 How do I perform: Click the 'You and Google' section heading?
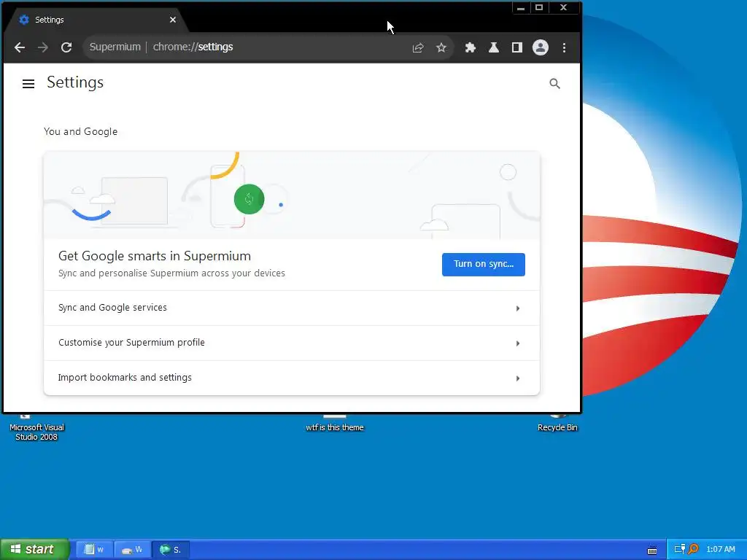tap(80, 131)
